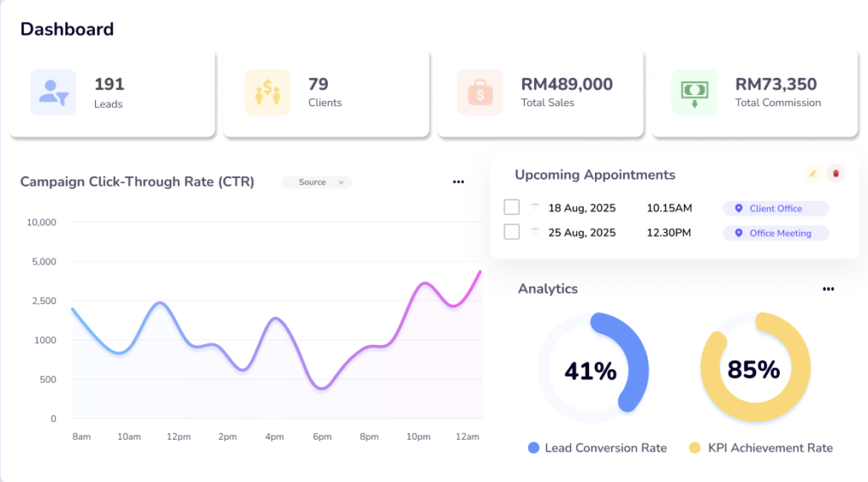Viewport: 868px width, 482px height.
Task: Open the RM489,000 Total Sales card
Action: (x=538, y=93)
